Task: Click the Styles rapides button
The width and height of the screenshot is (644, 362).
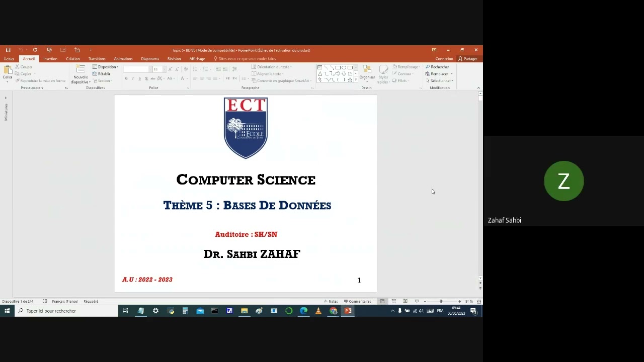Action: pyautogui.click(x=383, y=73)
